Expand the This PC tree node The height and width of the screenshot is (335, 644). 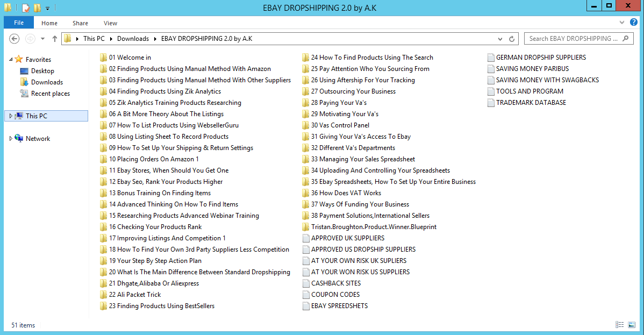point(11,116)
